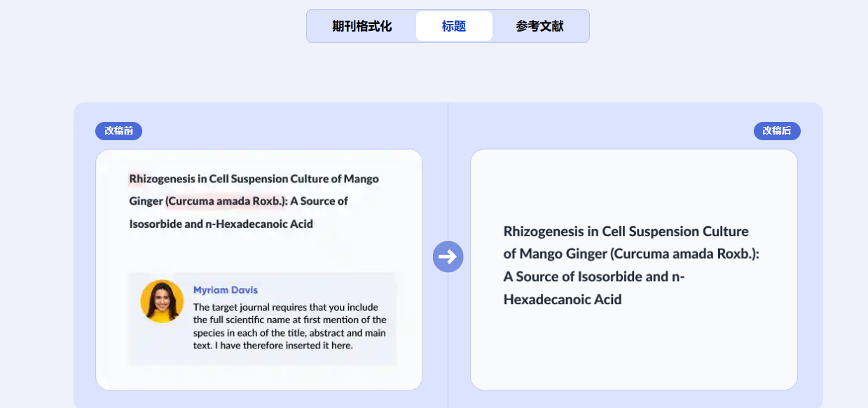Click "A Source of Isosorbide and n-" in after panel

coord(593,276)
